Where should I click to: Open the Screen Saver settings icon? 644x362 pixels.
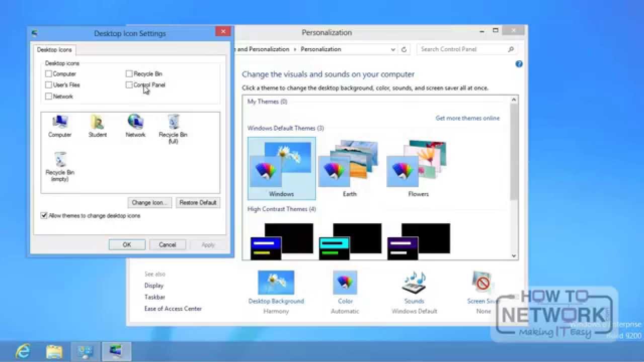(482, 283)
